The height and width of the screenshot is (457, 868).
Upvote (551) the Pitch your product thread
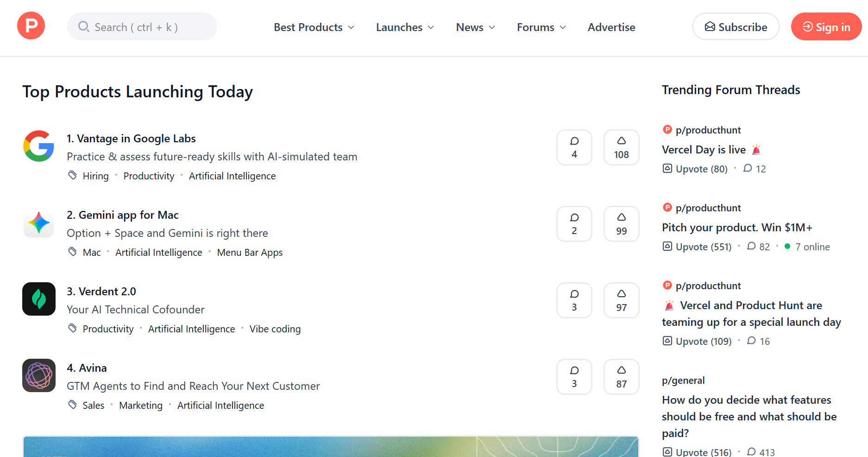[697, 247]
